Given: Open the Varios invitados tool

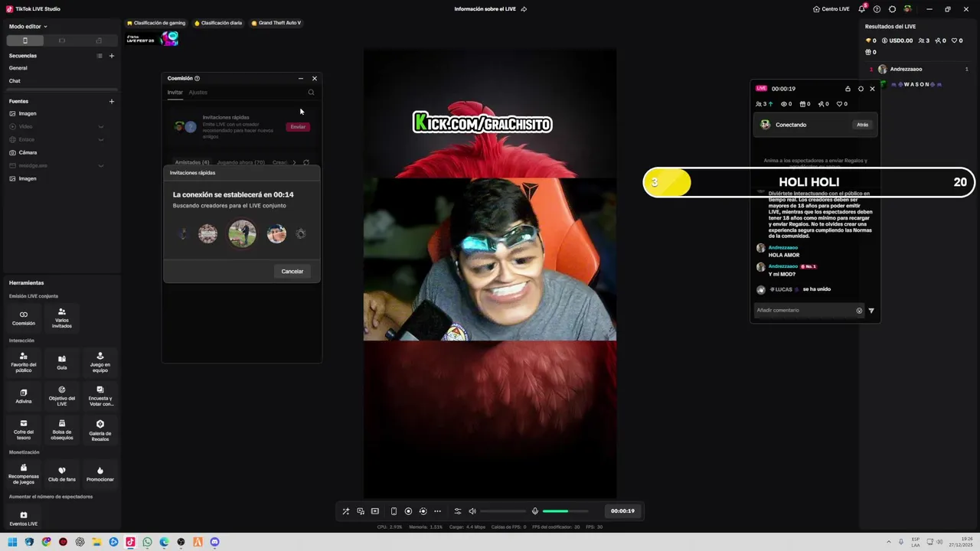Looking at the screenshot, I should [62, 318].
